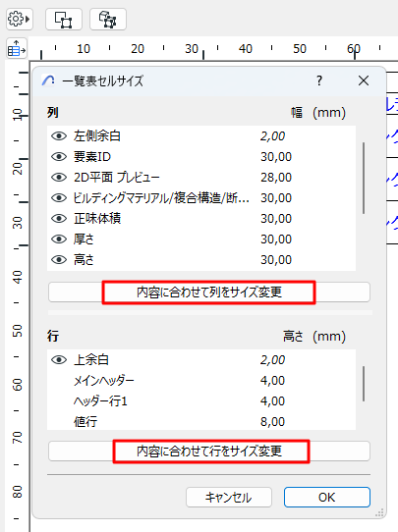The width and height of the screenshot is (398, 532).
Task: Click the column list vertical scrollbar
Action: coord(364,178)
